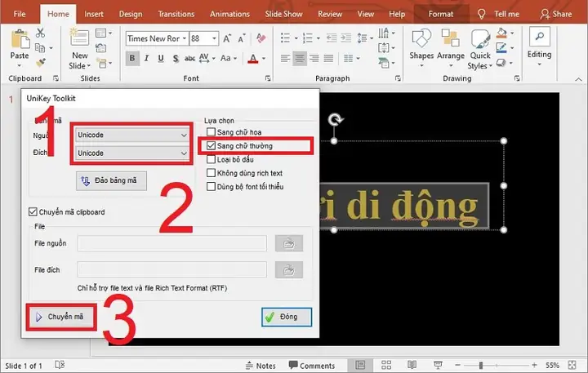Decrease the font size
588x373 pixels.
coord(241,38)
